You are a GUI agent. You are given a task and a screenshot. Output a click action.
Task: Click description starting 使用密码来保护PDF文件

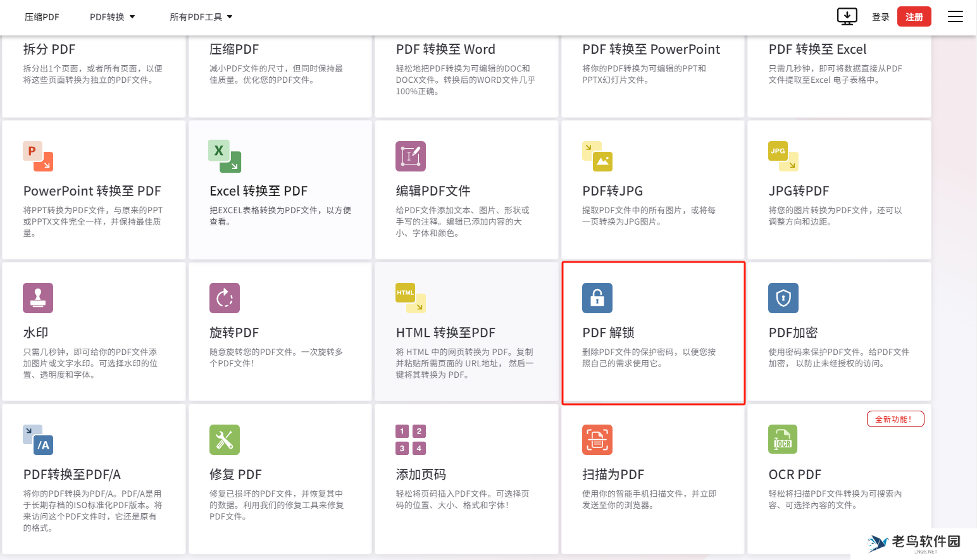(839, 358)
